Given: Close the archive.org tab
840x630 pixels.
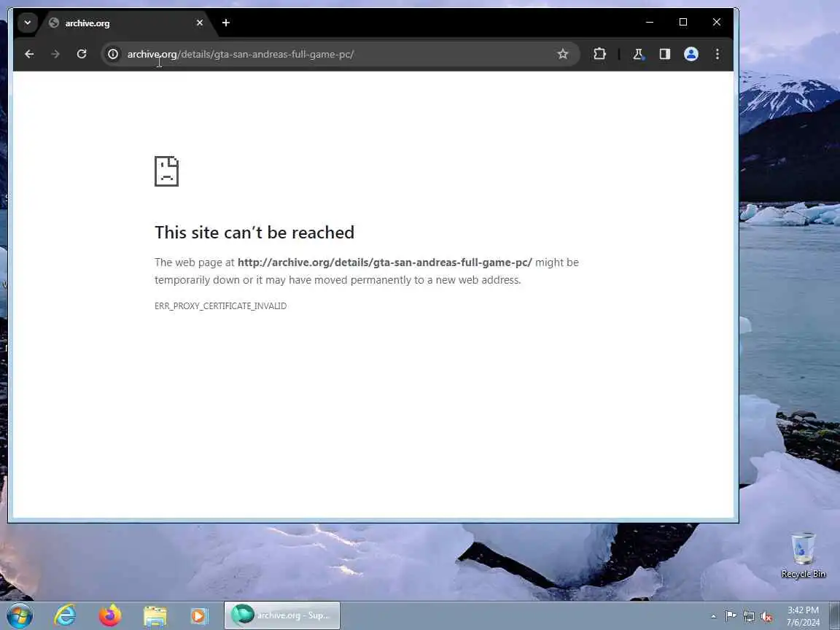Looking at the screenshot, I should pos(200,23).
